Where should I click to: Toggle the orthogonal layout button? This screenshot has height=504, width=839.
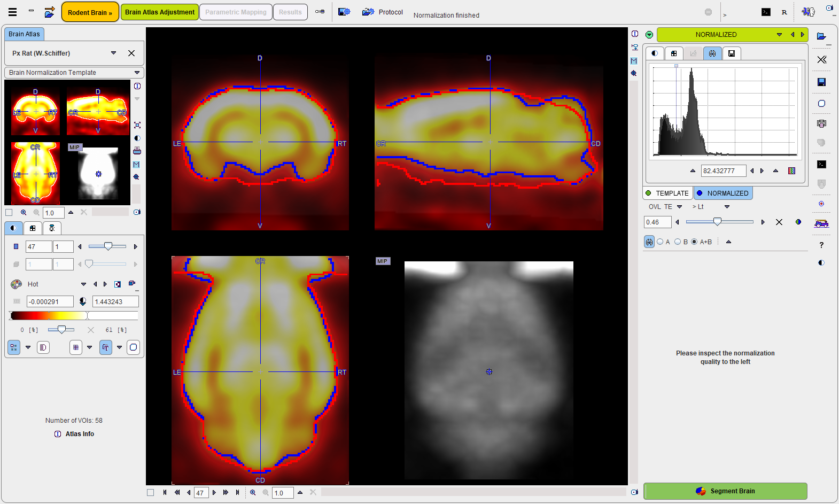[14, 347]
